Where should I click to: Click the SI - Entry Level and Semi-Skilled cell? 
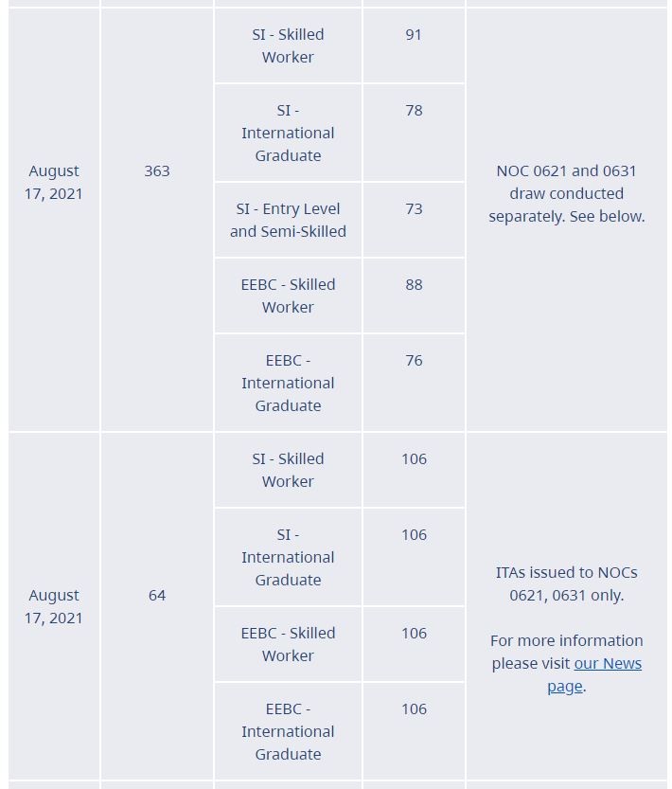pos(288,220)
